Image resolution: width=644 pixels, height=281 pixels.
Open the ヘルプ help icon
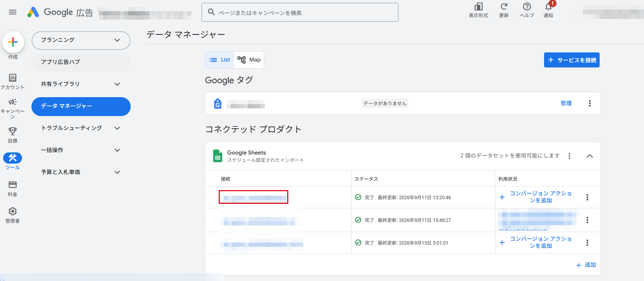click(x=527, y=10)
